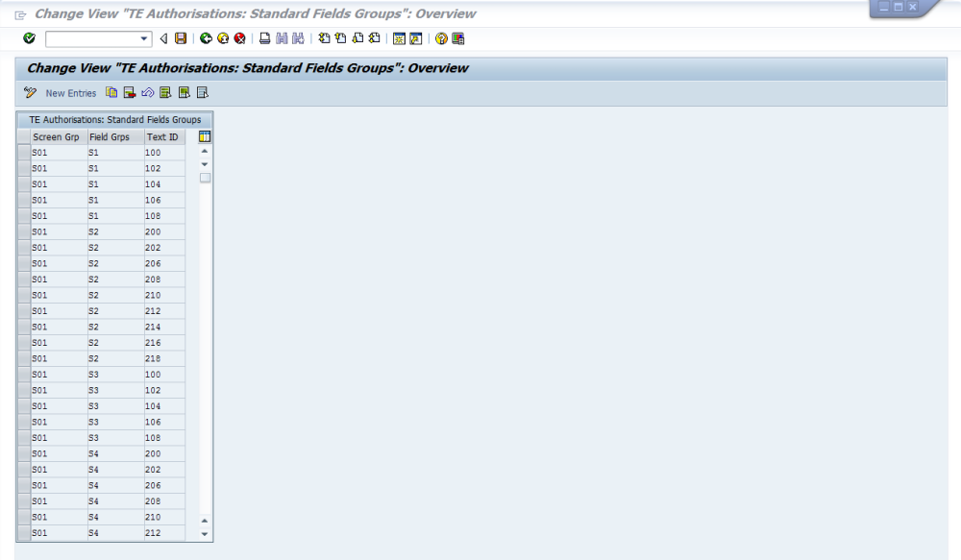Click Text ID cell 100 in S3 row
Screen dimensions: 961x560
point(165,375)
